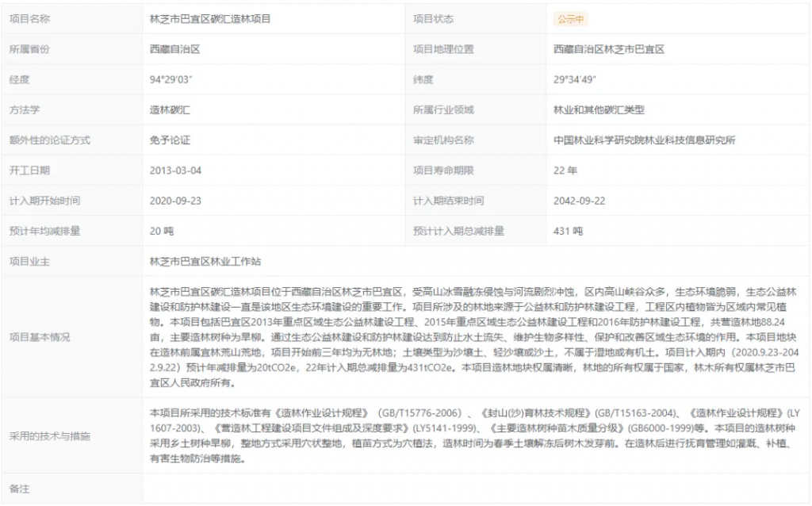Image resolution: width=812 pixels, height=506 pixels.
Task: Select the 免予论证 value
Action: pyautogui.click(x=170, y=140)
